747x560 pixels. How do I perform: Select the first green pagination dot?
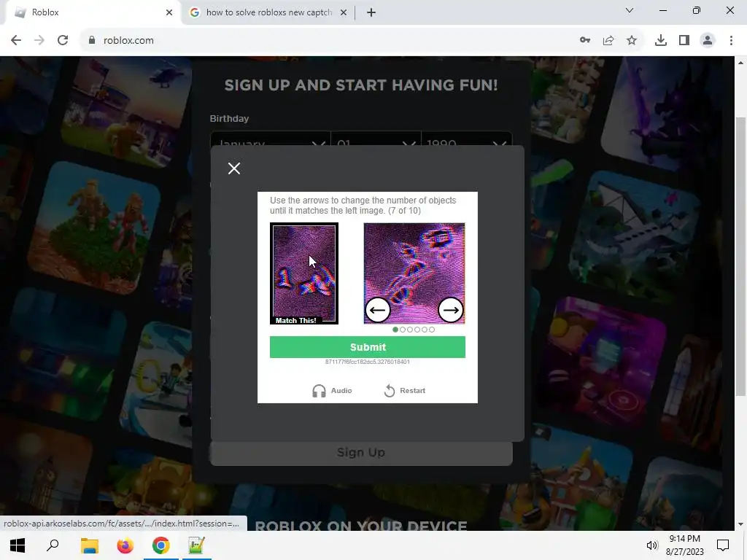(395, 330)
